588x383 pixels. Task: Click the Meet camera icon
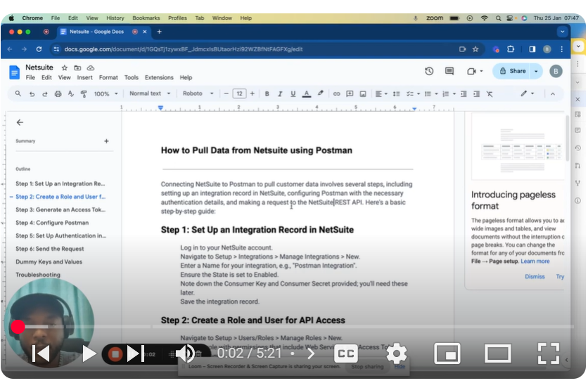[x=471, y=71]
